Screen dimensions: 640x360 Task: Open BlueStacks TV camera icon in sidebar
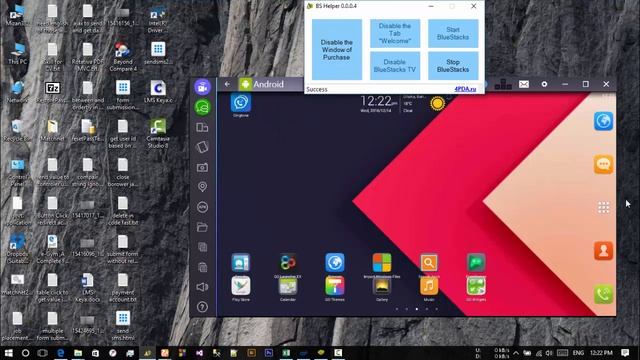(x=202, y=87)
